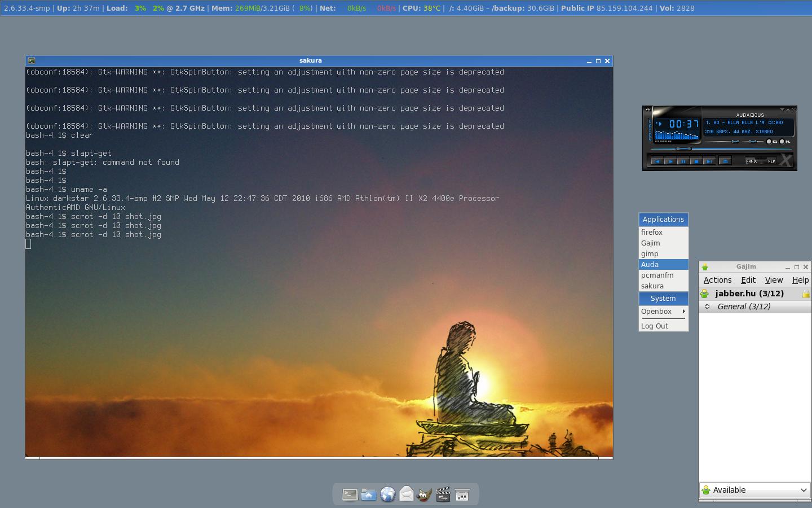Select firefox in Applications menu
The height and width of the screenshot is (508, 812).
663,232
